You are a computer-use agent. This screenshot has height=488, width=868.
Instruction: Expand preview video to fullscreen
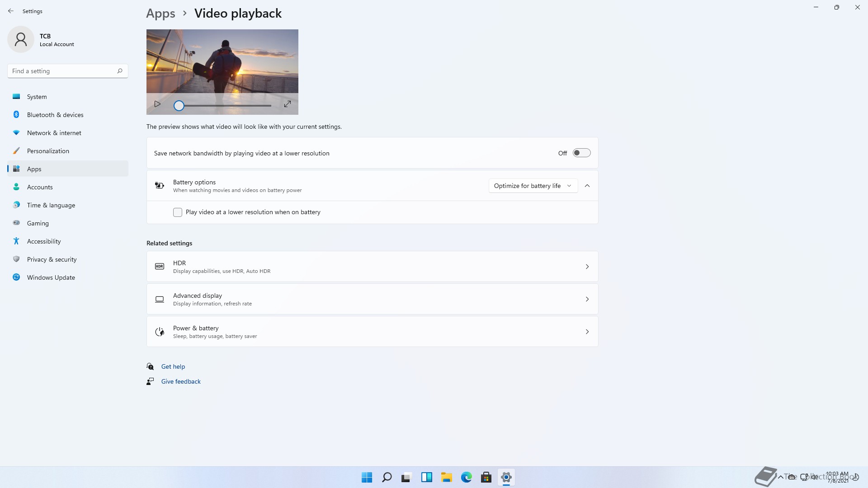pyautogui.click(x=288, y=104)
